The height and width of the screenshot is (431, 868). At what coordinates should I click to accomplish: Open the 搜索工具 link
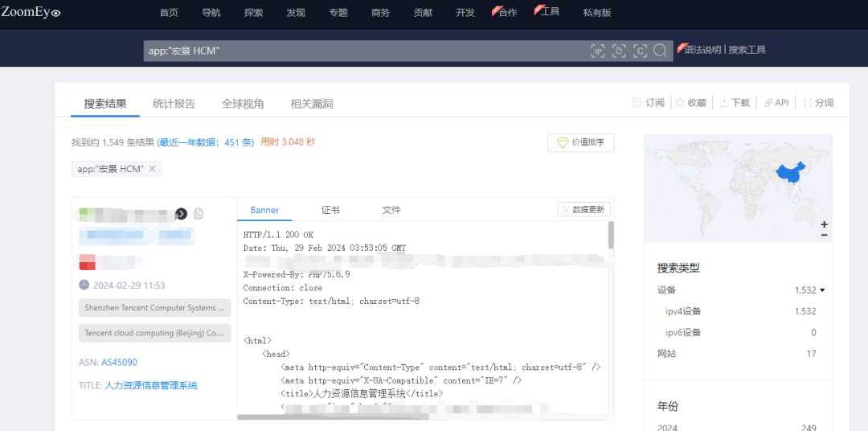[x=747, y=50]
